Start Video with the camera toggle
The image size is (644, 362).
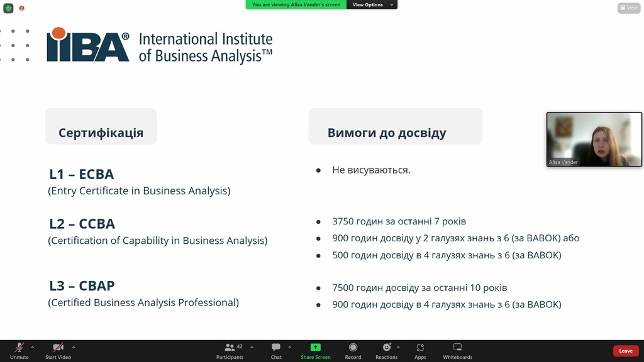tap(58, 351)
